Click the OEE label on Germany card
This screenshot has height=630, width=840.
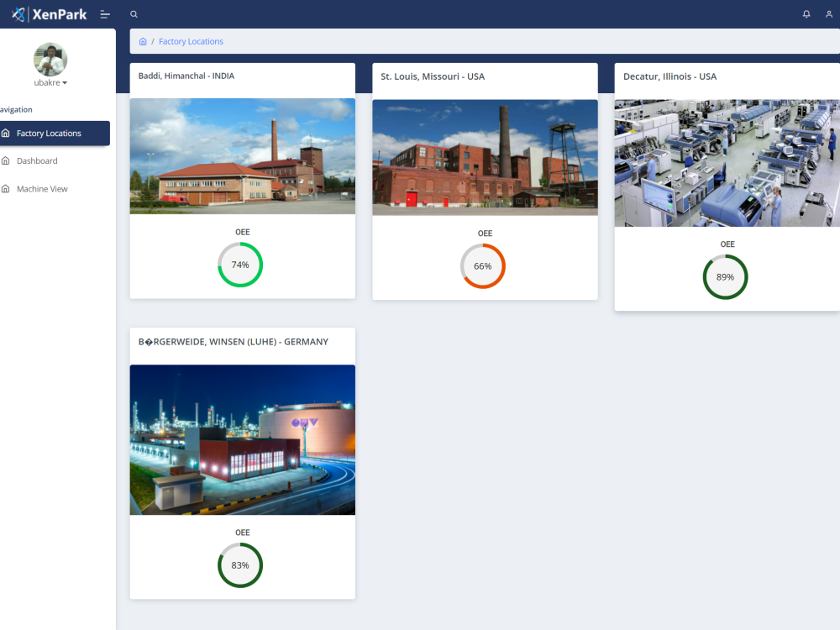243,533
